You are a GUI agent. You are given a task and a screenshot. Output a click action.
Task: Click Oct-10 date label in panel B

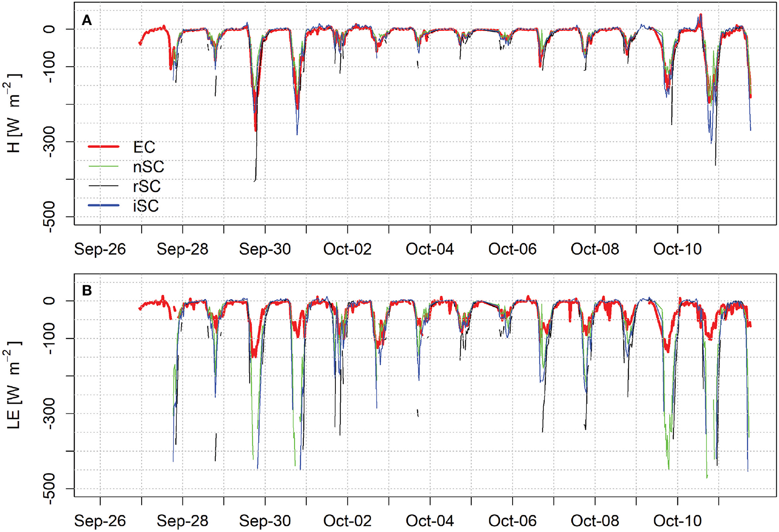click(677, 521)
